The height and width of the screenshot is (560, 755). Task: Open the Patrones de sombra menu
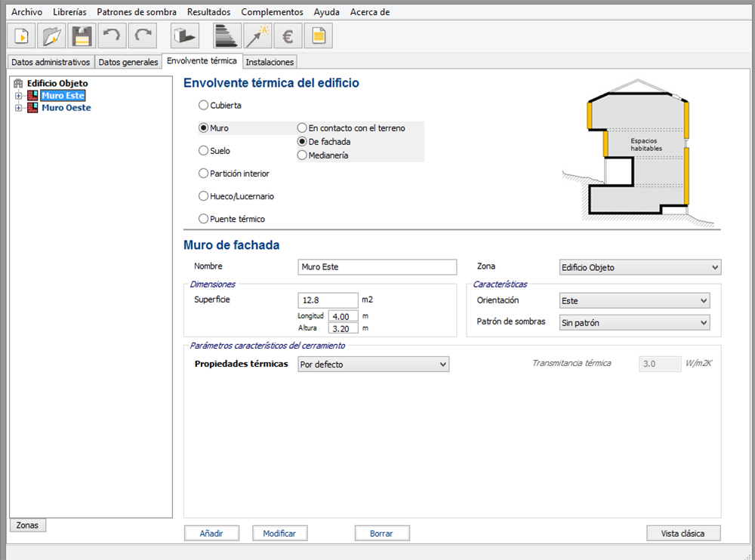click(137, 12)
